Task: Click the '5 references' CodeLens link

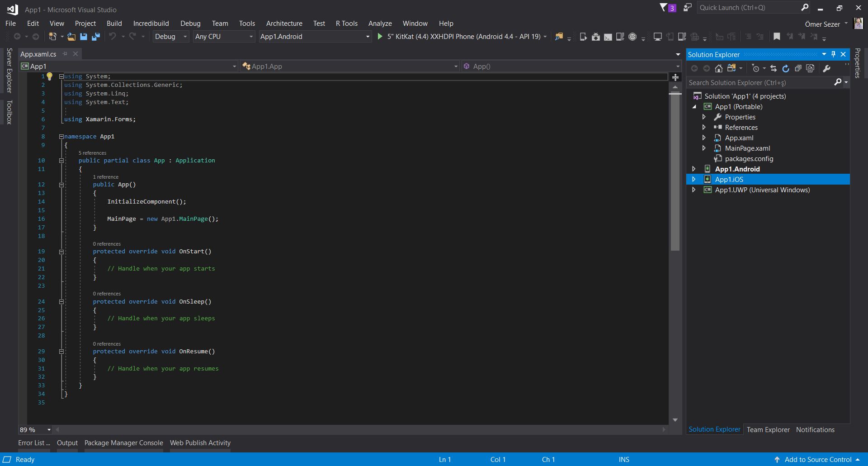Action: [x=92, y=153]
